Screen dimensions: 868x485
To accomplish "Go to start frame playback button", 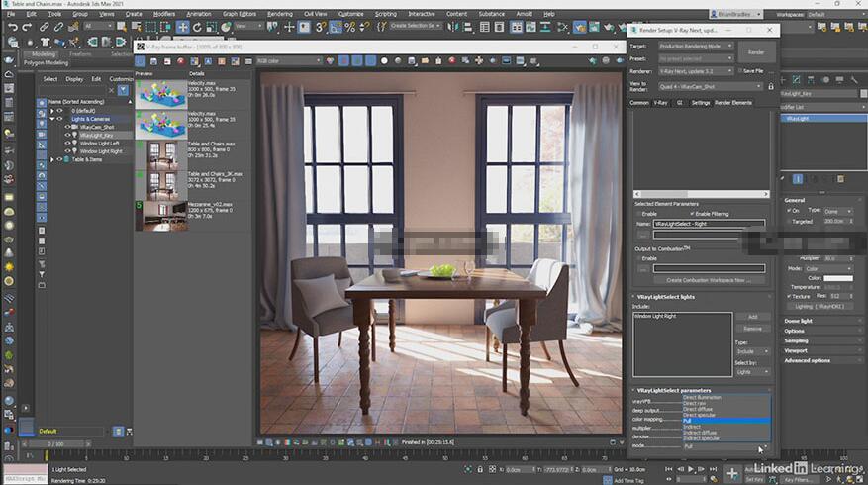I will [669, 469].
